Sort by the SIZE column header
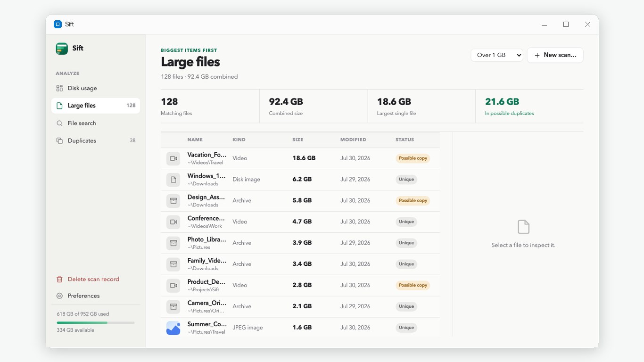This screenshot has width=644, height=362. coord(298,140)
